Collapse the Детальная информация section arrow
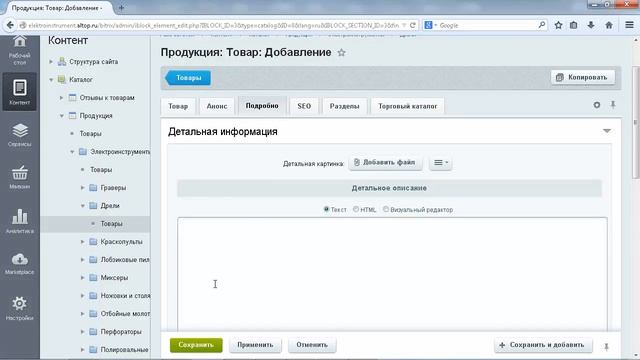This screenshot has height=360, width=640. point(607,131)
